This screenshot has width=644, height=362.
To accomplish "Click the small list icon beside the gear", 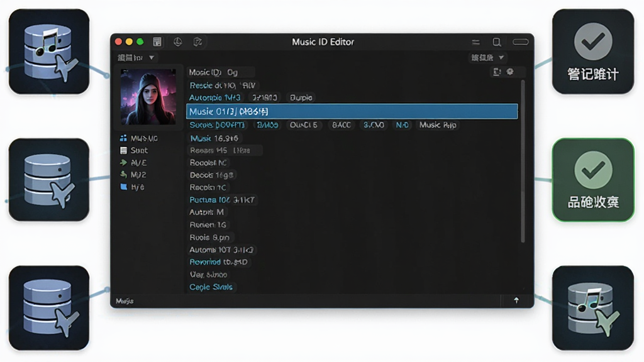I will tap(497, 72).
